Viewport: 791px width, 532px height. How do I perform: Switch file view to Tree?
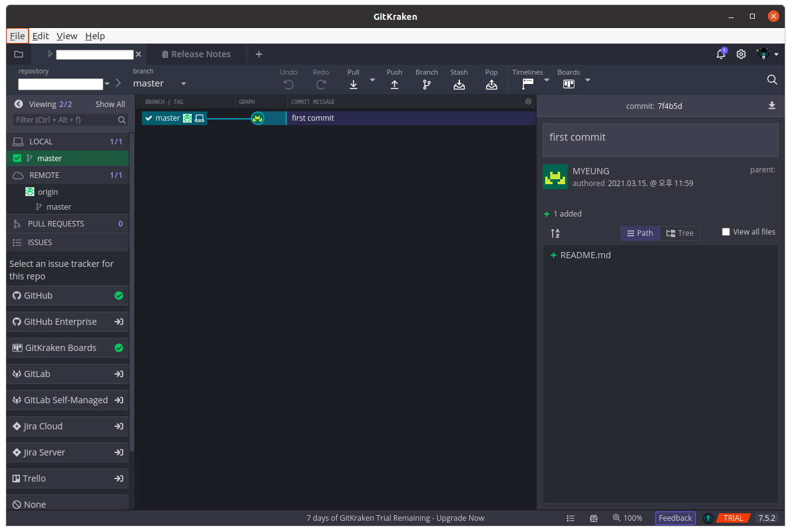click(x=680, y=233)
